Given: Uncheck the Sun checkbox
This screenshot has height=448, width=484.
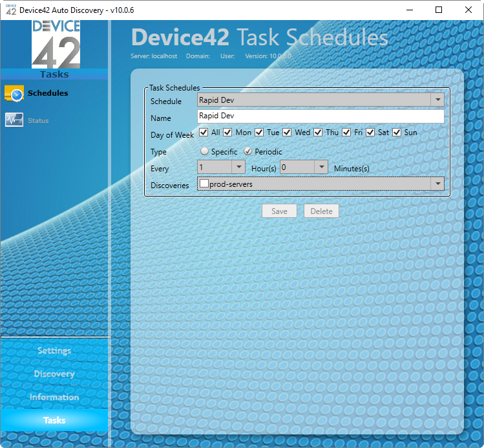Looking at the screenshot, I should pos(397,133).
